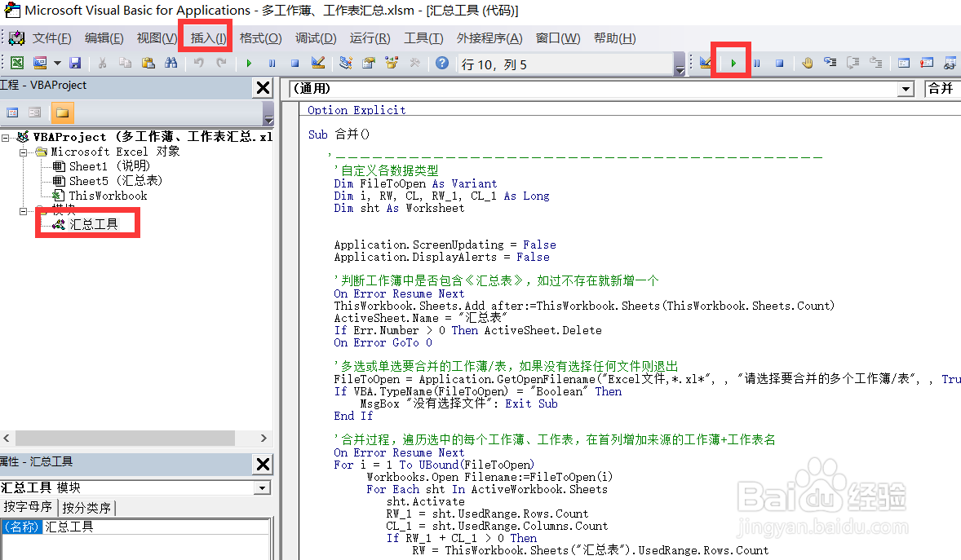This screenshot has height=560, width=961.
Task: Click the View Microsoft Excel icon
Action: coord(17,63)
